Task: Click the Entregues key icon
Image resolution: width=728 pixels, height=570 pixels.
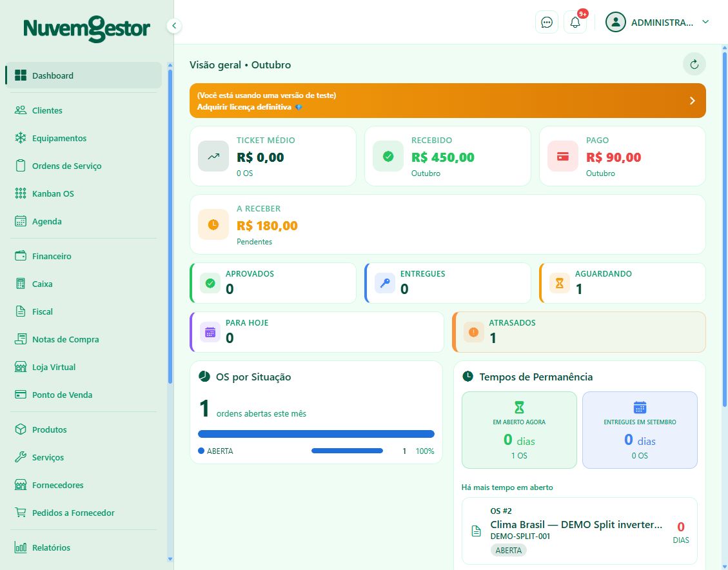Action: point(385,283)
